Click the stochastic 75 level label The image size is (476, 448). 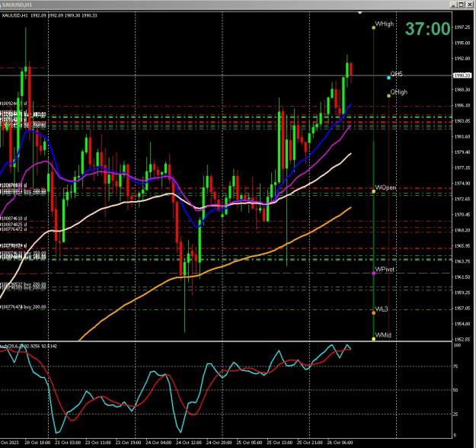[x=455, y=366]
